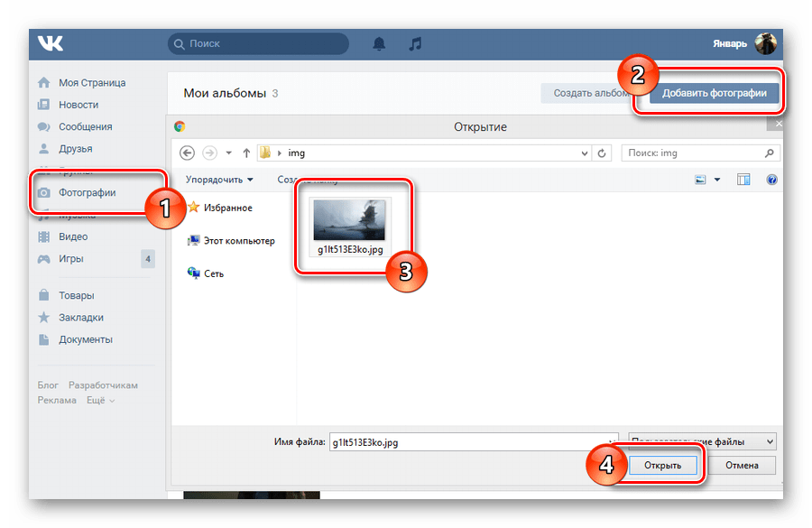Open Товары in sidebar
The image size is (812, 528).
76,295
